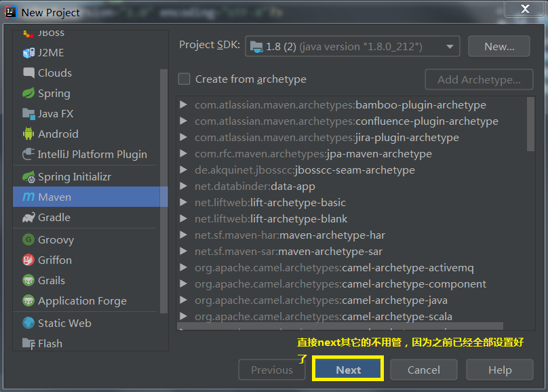Click the Static Web globe icon
548x392 pixels.
(28, 323)
